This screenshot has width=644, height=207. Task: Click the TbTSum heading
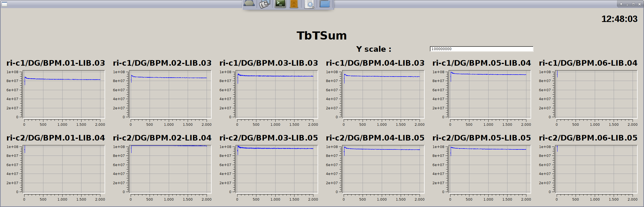(x=322, y=36)
